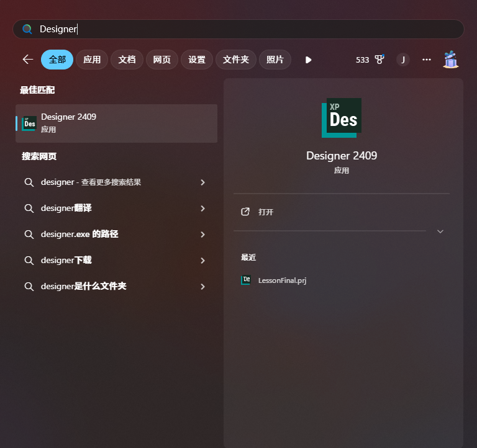The width and height of the screenshot is (477, 448).
Task: Open the 533 rewards points
Action: click(362, 60)
